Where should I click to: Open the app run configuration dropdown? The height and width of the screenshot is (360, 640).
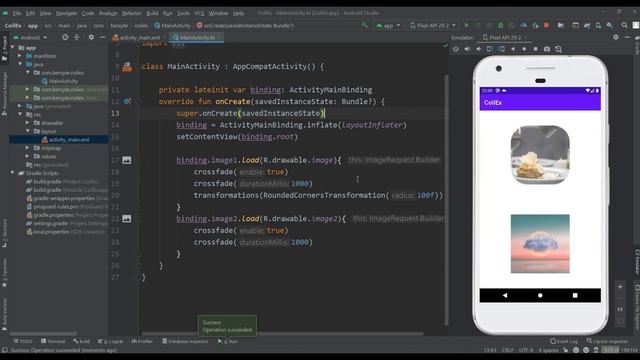pyautogui.click(x=388, y=25)
